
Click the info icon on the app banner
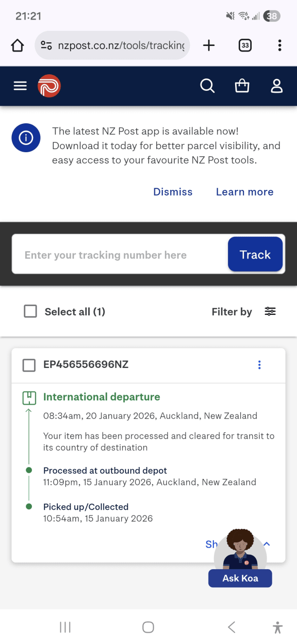tap(26, 138)
